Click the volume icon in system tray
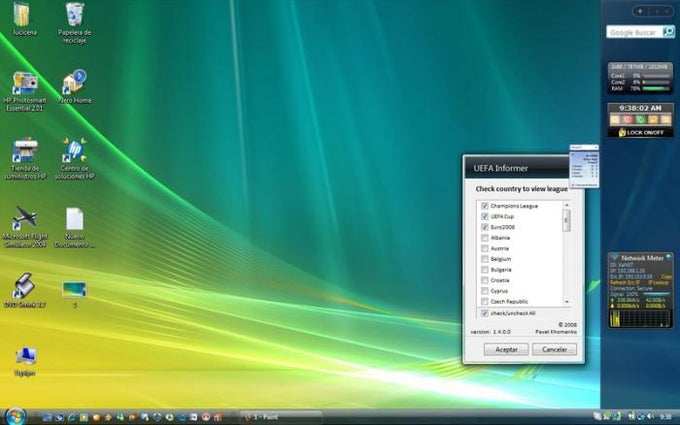 click(x=649, y=417)
